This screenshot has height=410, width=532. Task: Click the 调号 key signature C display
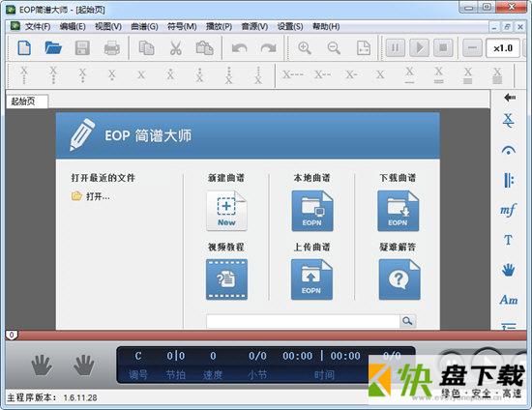click(138, 365)
